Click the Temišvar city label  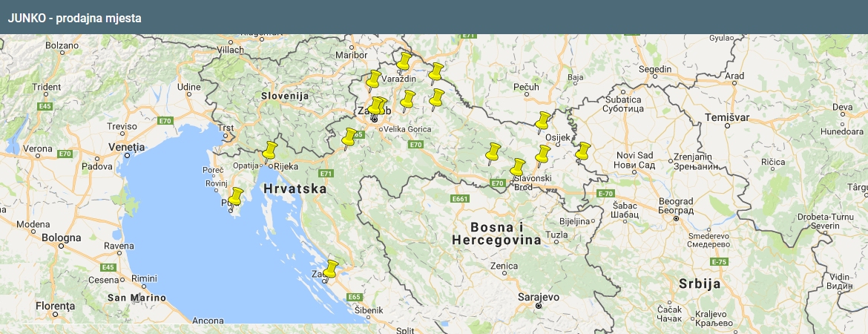pos(727,117)
